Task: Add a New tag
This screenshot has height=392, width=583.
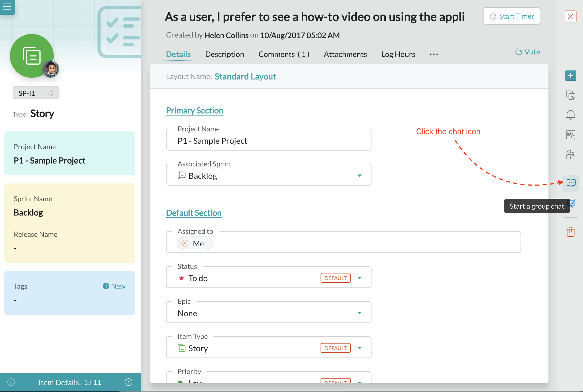Action: pyautogui.click(x=114, y=286)
